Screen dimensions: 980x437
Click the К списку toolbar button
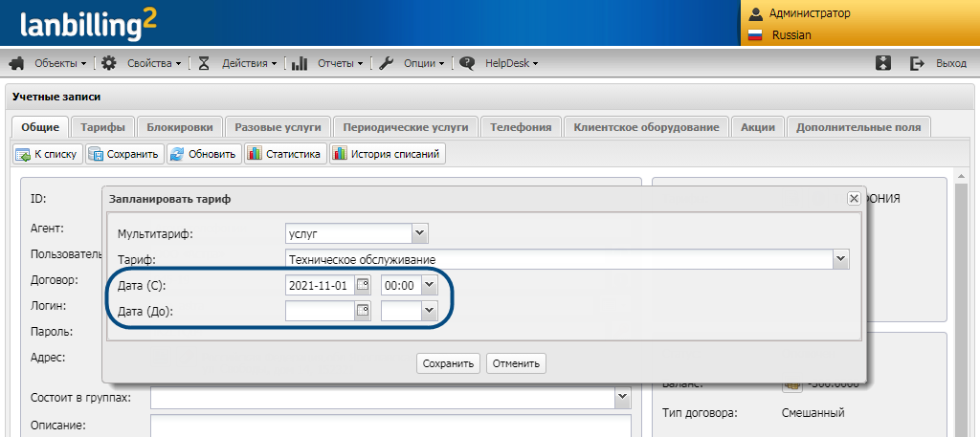coord(48,154)
